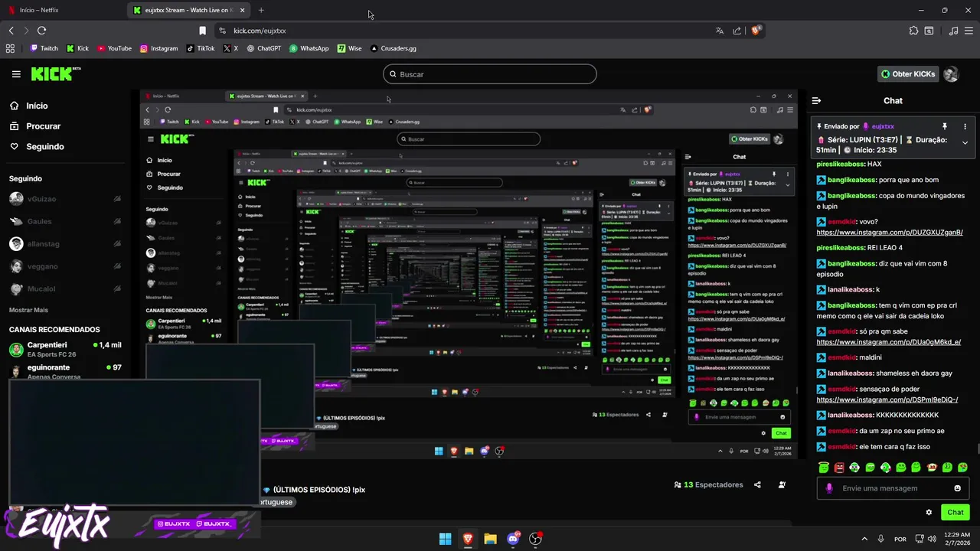
Task: Collapse the chat panel arrow icon
Action: click(816, 100)
